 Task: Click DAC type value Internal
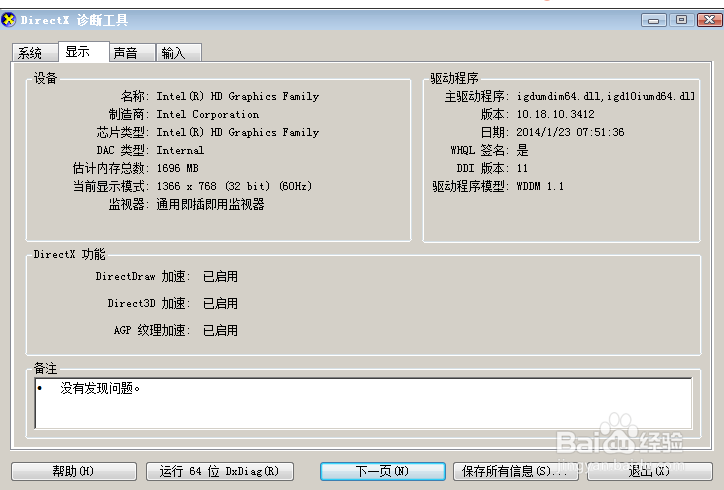[180, 150]
